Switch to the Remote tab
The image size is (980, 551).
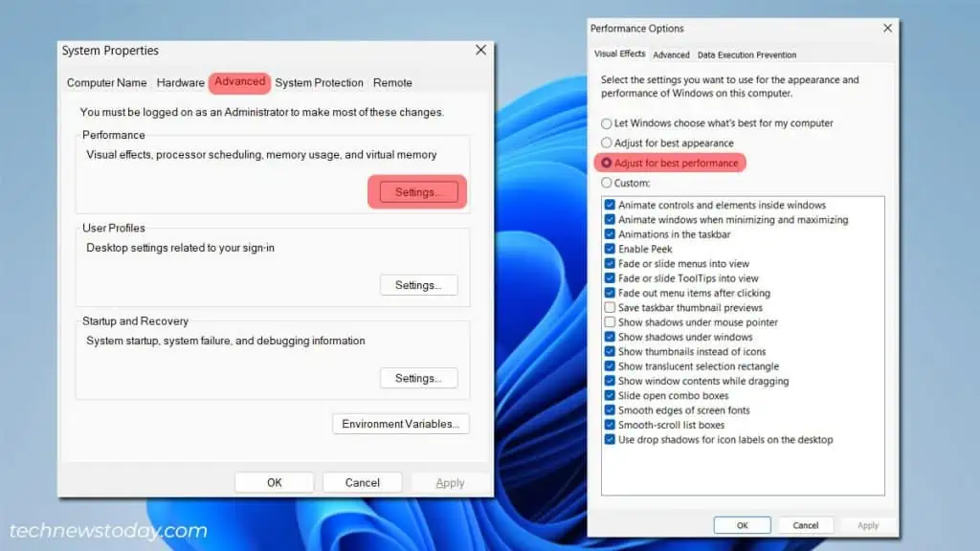point(392,82)
